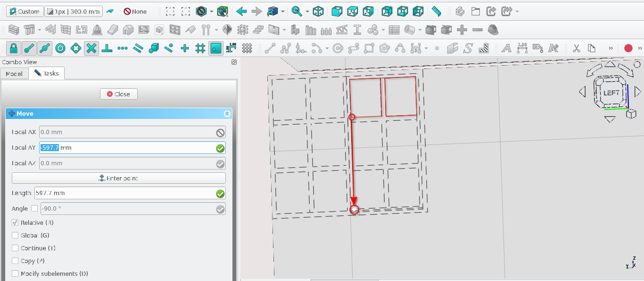The image size is (644, 281).
Task: Switch to the Model tab
Action: (x=14, y=74)
